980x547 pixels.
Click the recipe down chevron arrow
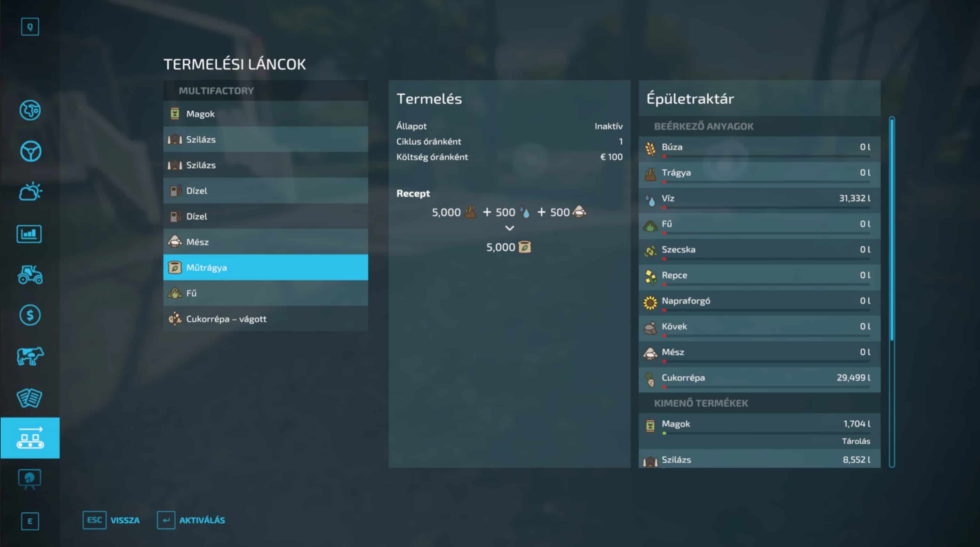tap(509, 228)
